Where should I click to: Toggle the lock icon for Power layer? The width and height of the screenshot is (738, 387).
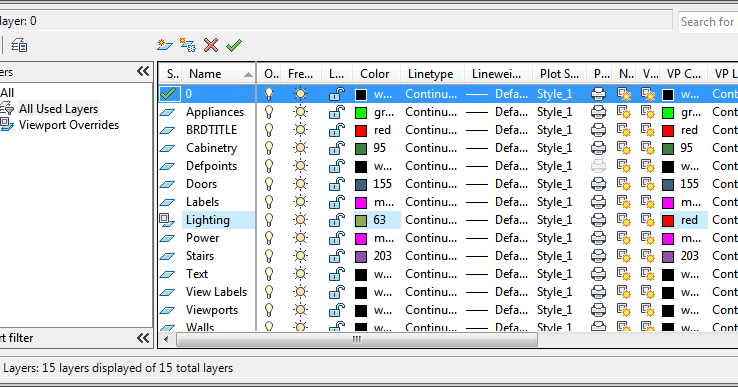pos(337,238)
